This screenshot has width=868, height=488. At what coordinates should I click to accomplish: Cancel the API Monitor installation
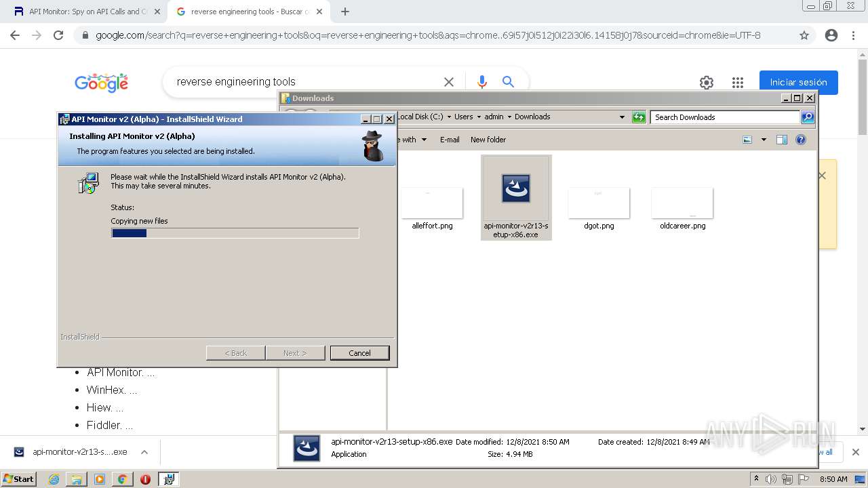359,353
